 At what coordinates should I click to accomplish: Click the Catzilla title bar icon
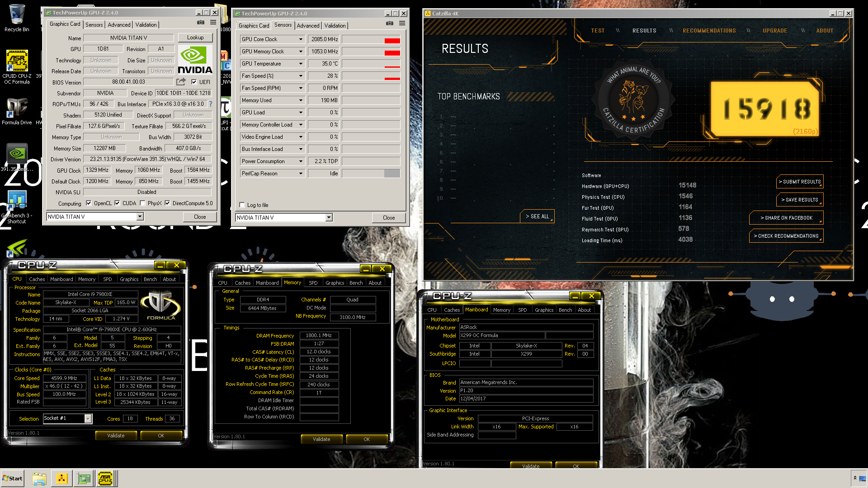428,14
